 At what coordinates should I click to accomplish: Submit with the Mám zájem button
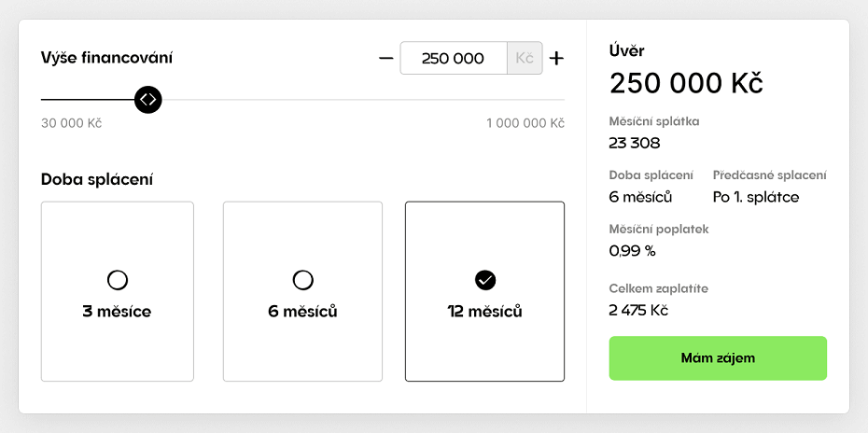pyautogui.click(x=718, y=358)
